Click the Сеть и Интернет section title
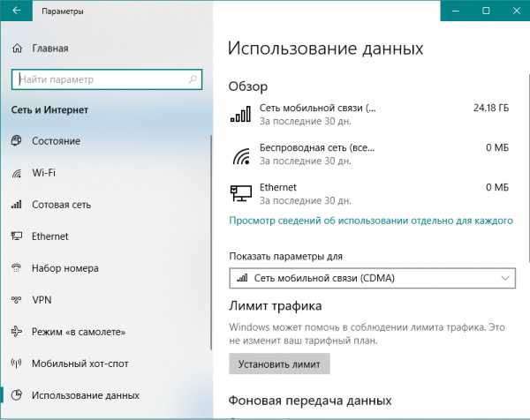 [x=49, y=109]
